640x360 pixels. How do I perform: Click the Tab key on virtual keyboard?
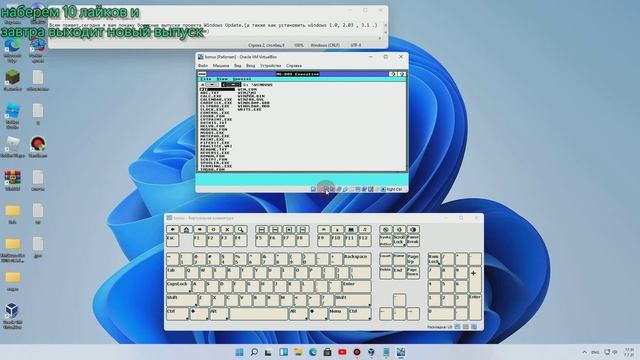click(176, 272)
